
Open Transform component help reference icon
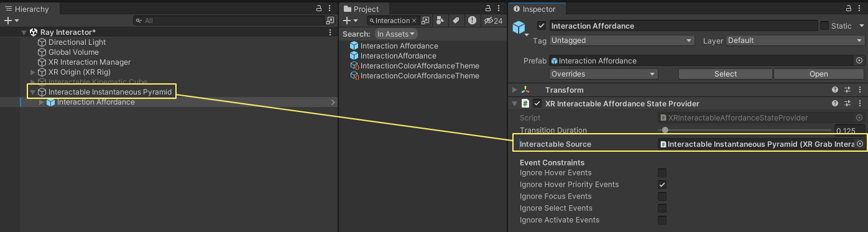(835, 90)
